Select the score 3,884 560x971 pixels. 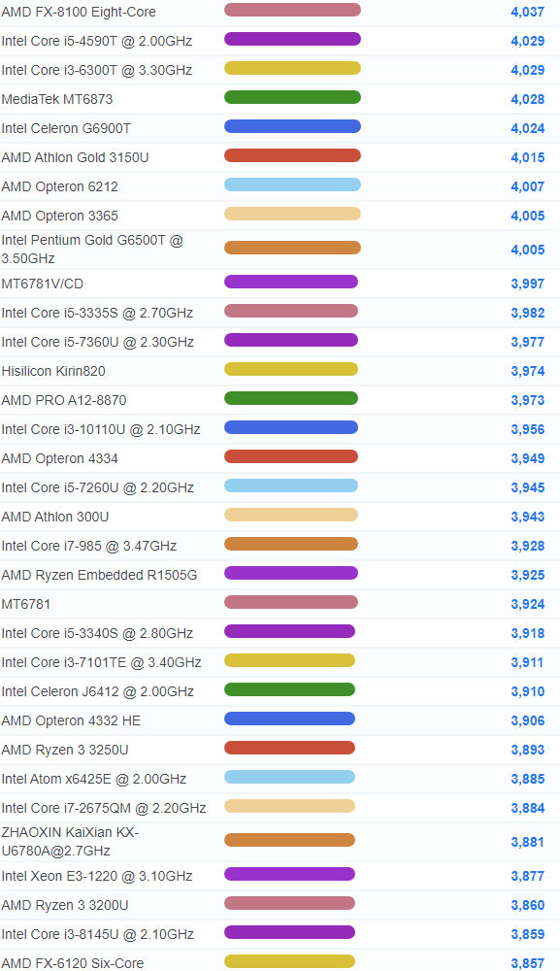coord(527,808)
